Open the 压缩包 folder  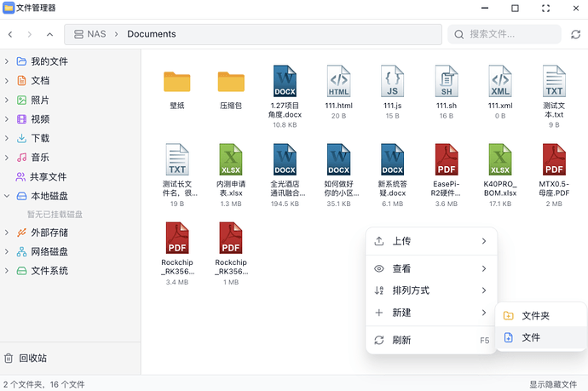231,83
